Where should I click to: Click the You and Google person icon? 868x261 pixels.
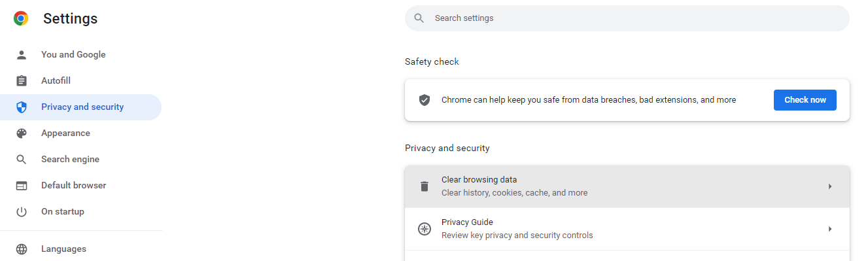coord(22,54)
